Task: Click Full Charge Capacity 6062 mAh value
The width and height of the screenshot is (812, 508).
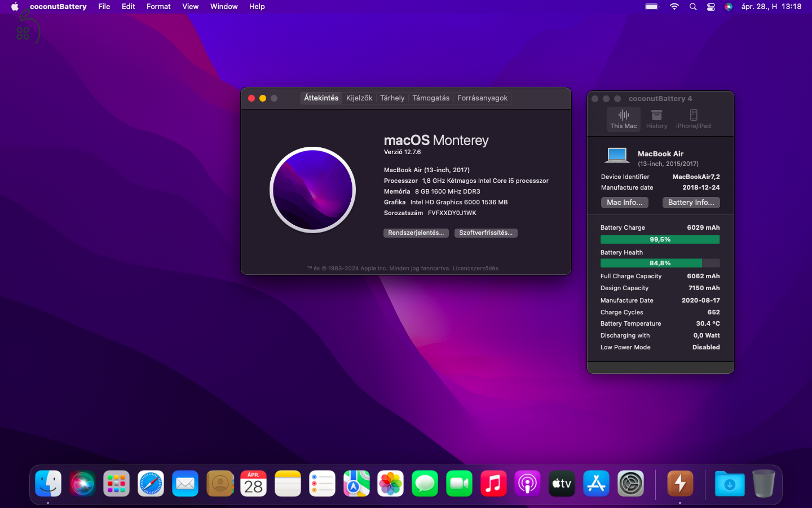Action: (x=703, y=277)
